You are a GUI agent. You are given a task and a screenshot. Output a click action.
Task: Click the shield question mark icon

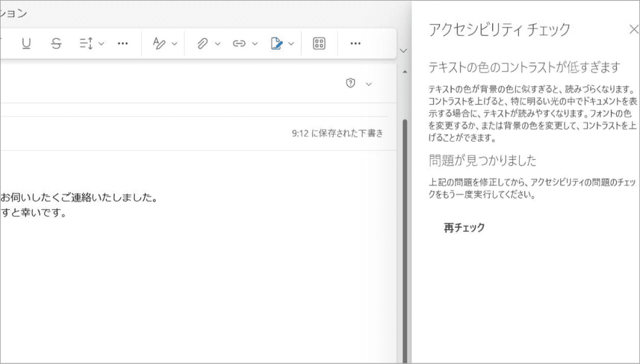[351, 84]
